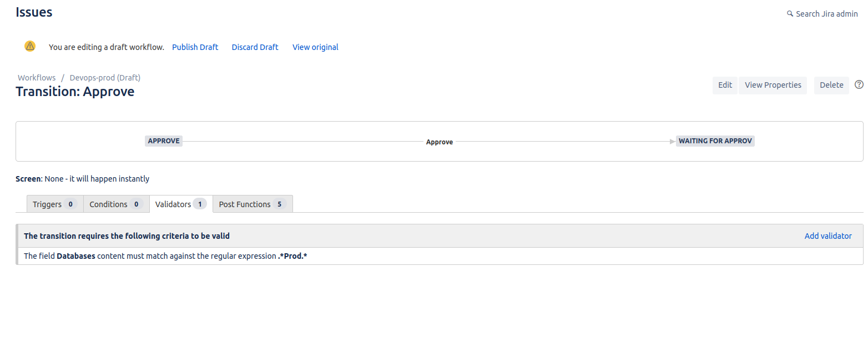The height and width of the screenshot is (346, 868).
Task: Click the APPROVE source status lozenge
Action: point(164,141)
